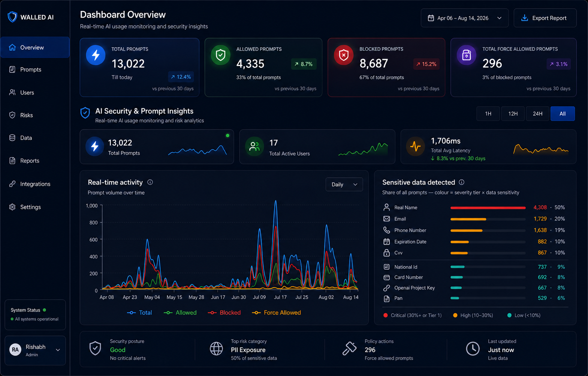The height and width of the screenshot is (376, 588).
Task: Click the PII Exposure value
Action: click(248, 350)
